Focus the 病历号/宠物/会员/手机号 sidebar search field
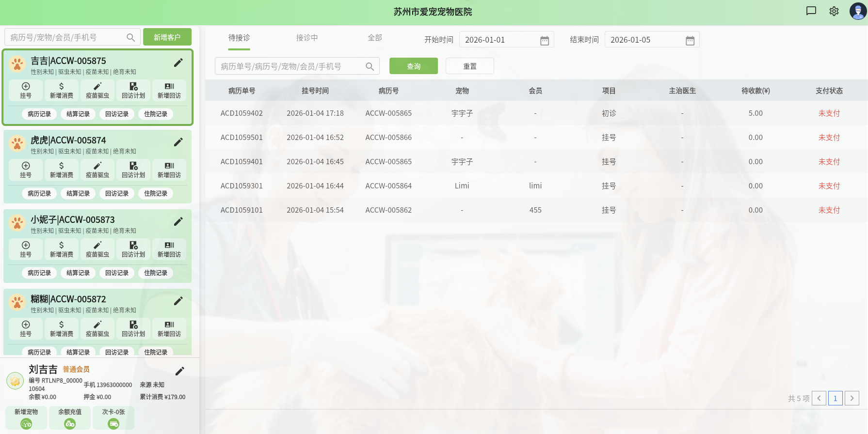The height and width of the screenshot is (434, 868). 72,37
